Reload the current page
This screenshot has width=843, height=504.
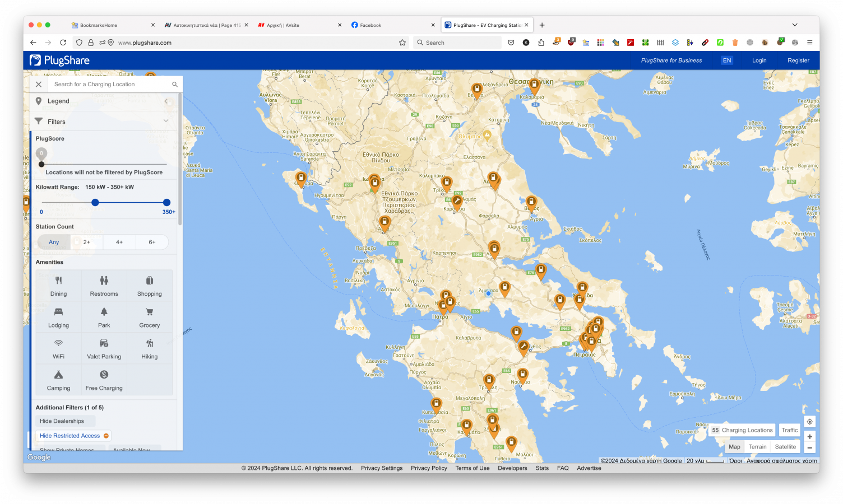pyautogui.click(x=63, y=43)
